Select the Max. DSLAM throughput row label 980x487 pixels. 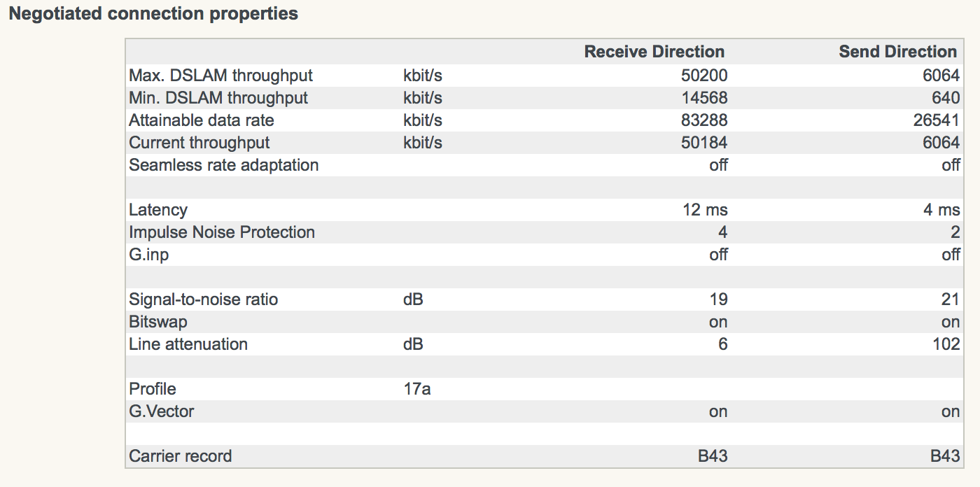tap(220, 76)
